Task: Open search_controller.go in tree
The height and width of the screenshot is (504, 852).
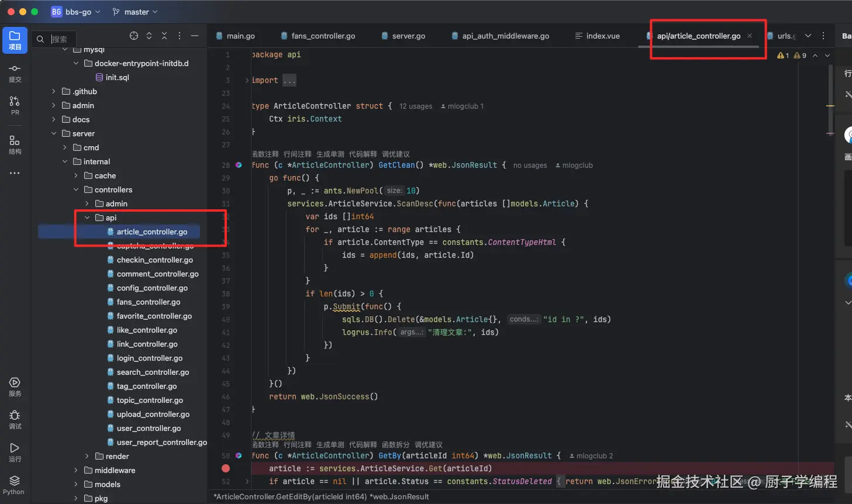Action: (149, 372)
